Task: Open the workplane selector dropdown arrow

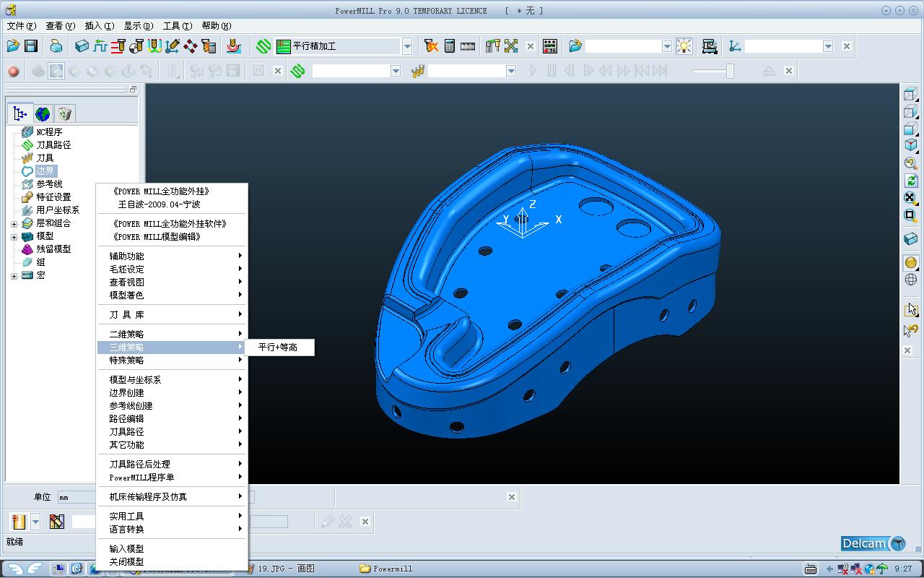Action: pyautogui.click(x=828, y=46)
